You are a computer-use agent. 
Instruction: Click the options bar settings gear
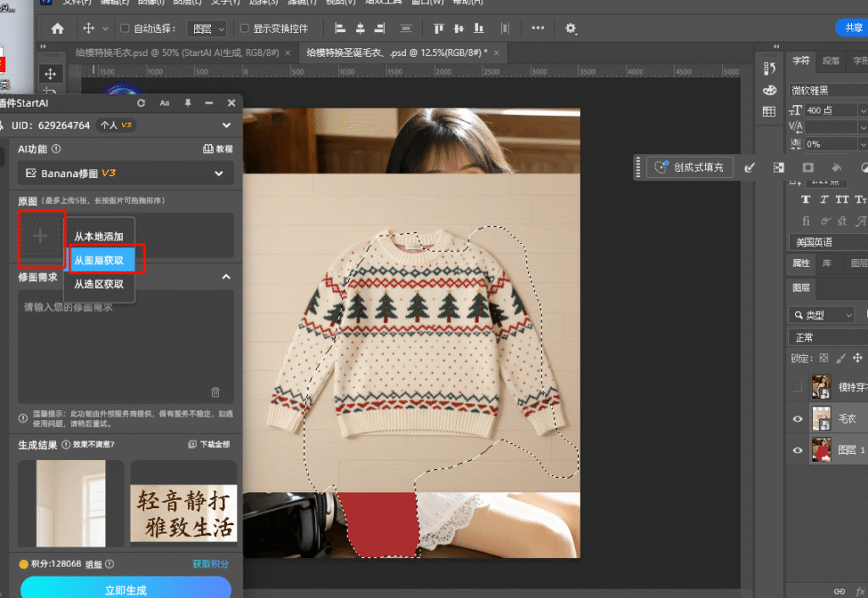click(x=570, y=28)
